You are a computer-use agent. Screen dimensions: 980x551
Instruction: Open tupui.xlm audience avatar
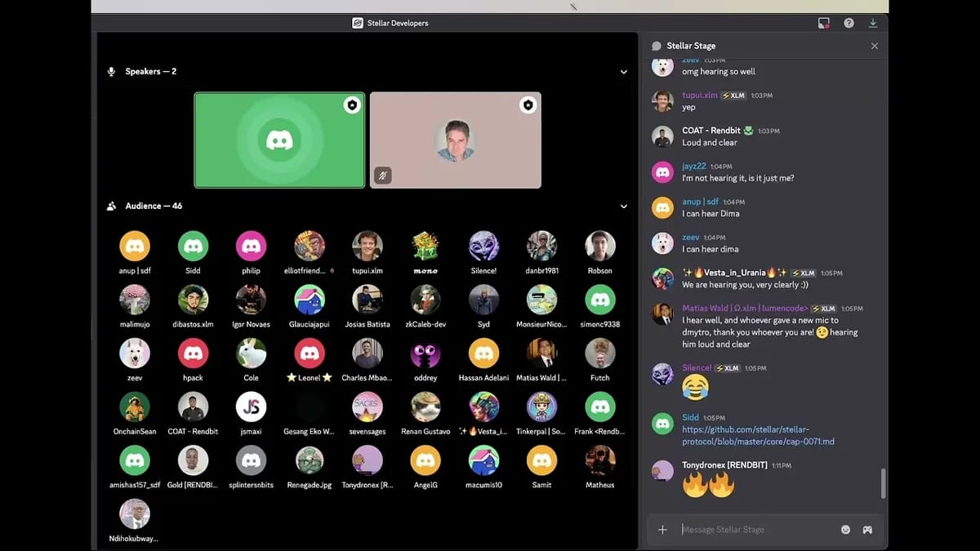367,247
